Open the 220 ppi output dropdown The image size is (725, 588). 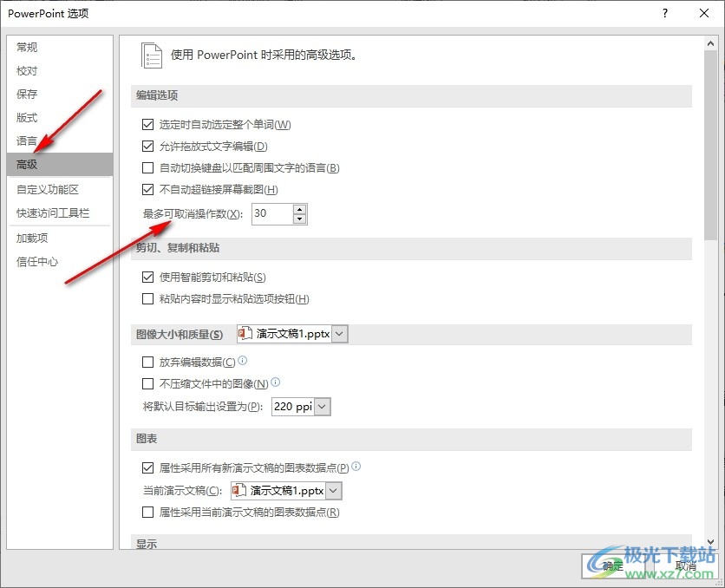323,407
